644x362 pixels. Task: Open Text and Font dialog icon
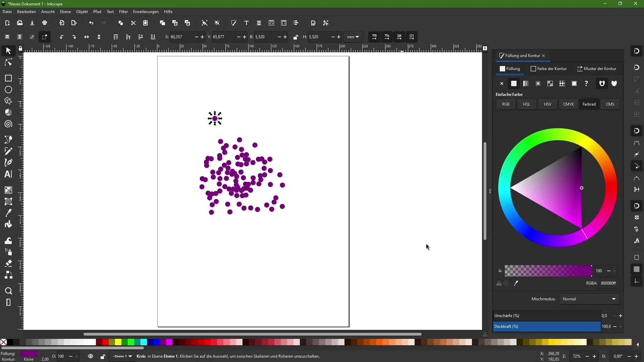(x=247, y=23)
